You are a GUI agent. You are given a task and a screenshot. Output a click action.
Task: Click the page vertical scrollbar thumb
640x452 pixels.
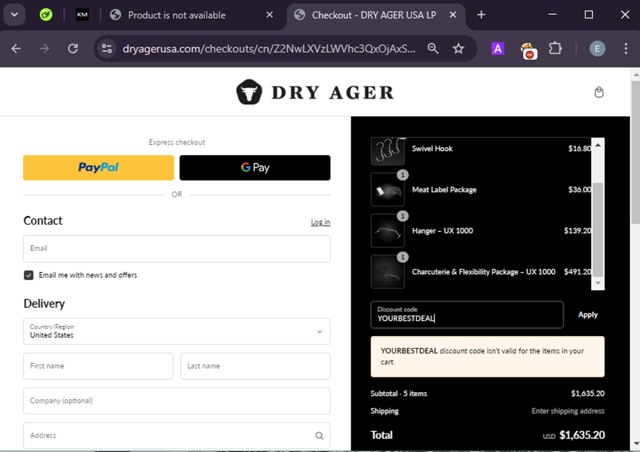pyautogui.click(x=636, y=152)
